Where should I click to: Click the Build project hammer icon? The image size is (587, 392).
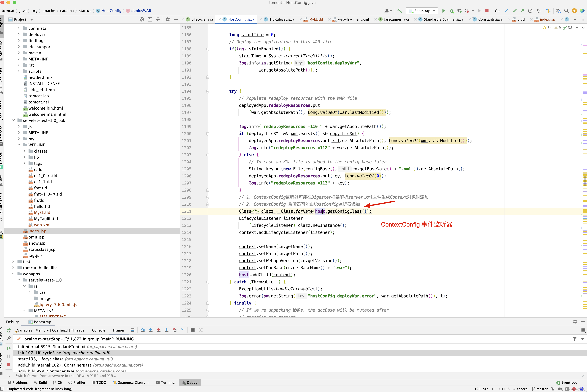(400, 11)
